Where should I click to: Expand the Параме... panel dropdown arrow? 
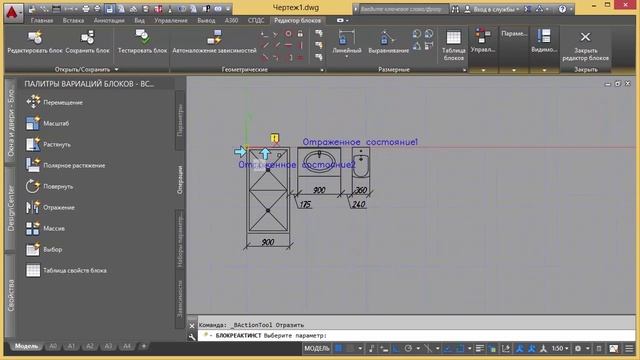(x=514, y=70)
